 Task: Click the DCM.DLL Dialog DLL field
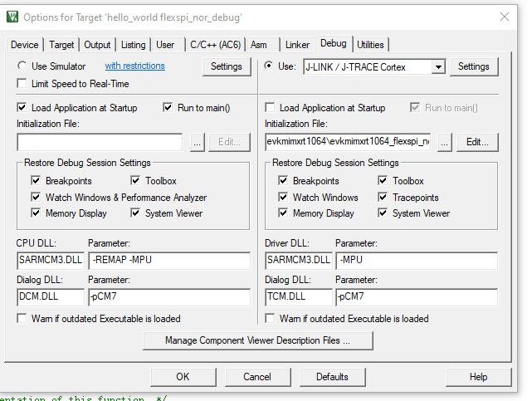point(51,297)
